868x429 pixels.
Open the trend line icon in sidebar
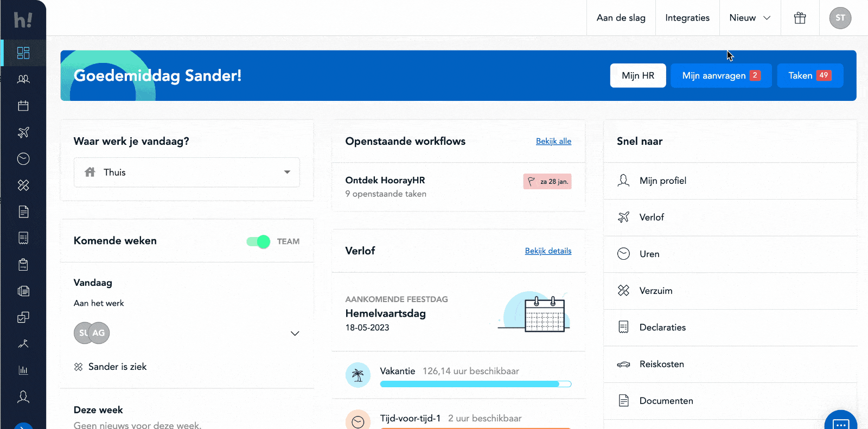pyautogui.click(x=23, y=344)
